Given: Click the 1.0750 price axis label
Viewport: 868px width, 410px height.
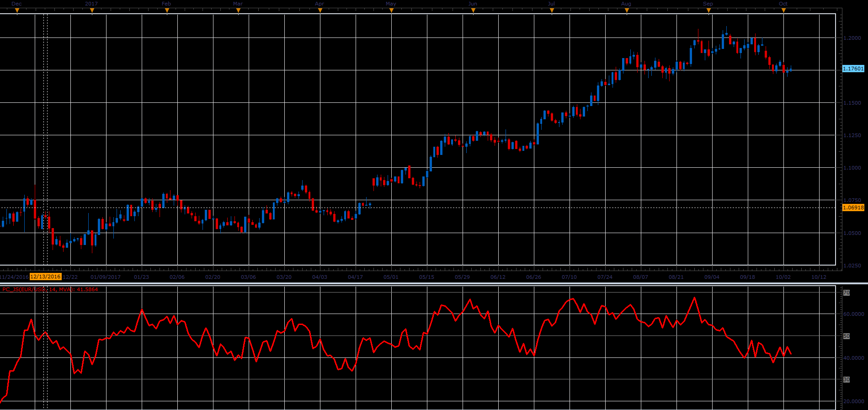Looking at the screenshot, I should pos(852,200).
